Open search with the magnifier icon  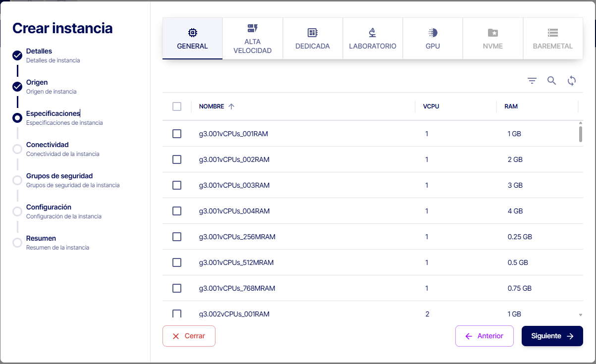[551, 81]
